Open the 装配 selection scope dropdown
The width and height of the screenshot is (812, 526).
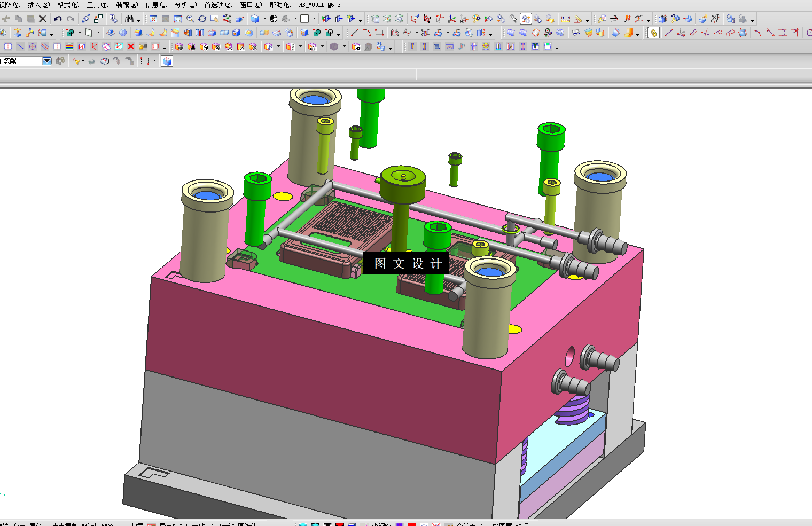[47, 61]
